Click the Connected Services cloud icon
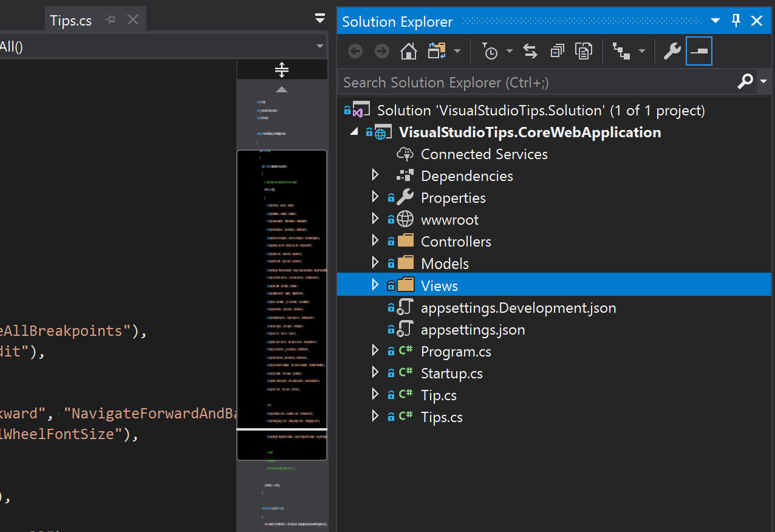775x532 pixels. 405,154
